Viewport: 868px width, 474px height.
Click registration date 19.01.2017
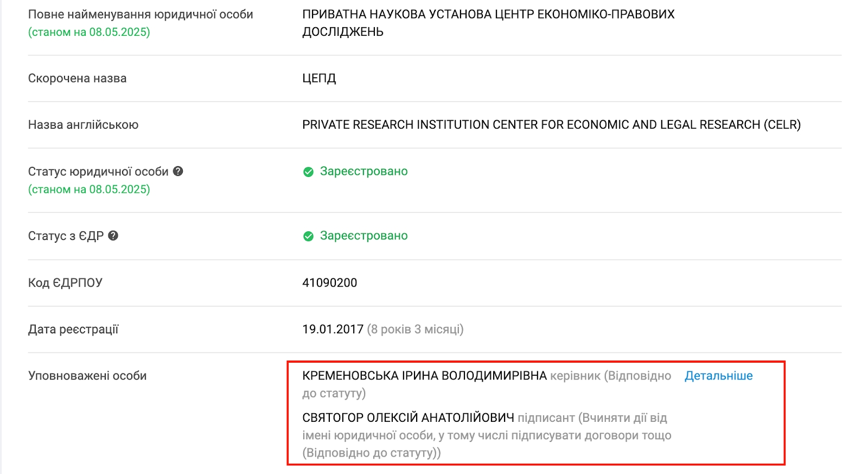[333, 329]
